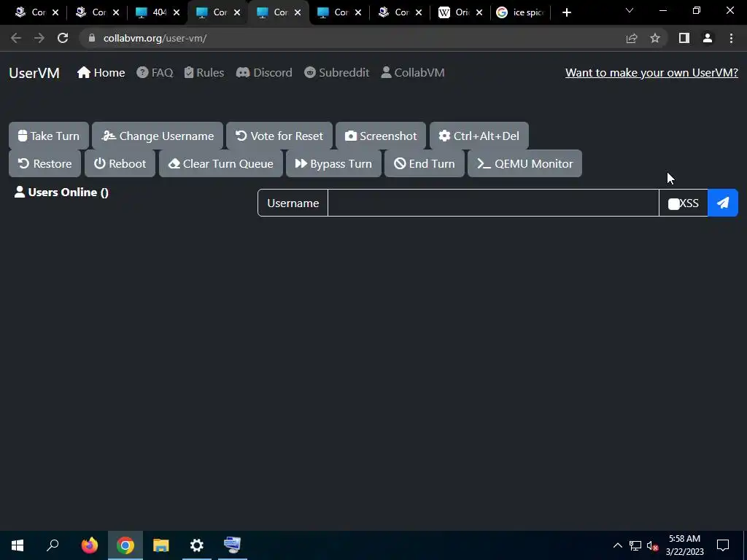Send chat message with paper plane button
The image size is (747, 560).
coord(723,203)
